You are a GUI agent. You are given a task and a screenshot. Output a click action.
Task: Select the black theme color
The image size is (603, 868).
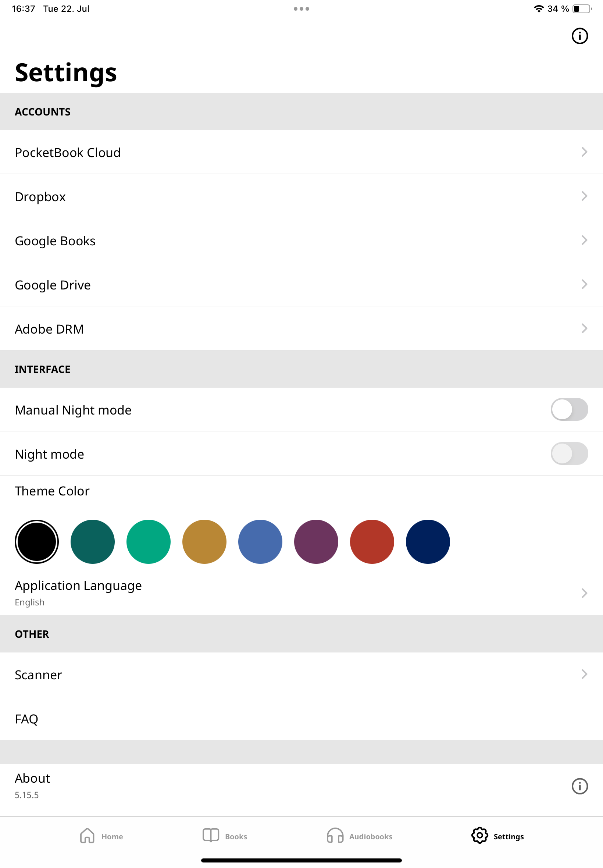[x=37, y=542]
